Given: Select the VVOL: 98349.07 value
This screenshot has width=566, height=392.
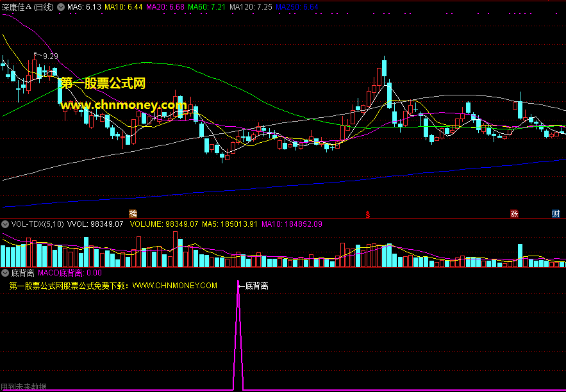Looking at the screenshot, I should click(96, 224).
